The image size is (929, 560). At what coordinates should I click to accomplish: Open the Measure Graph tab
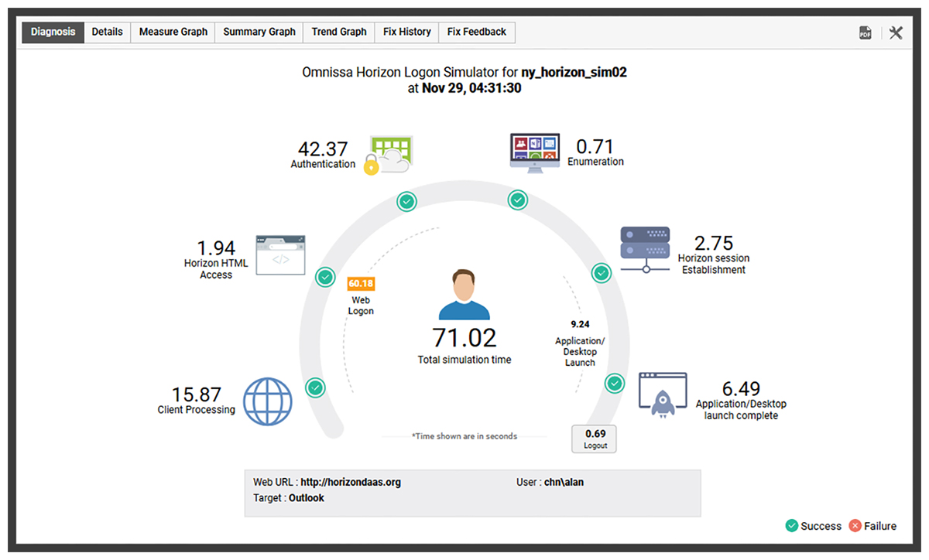(173, 32)
